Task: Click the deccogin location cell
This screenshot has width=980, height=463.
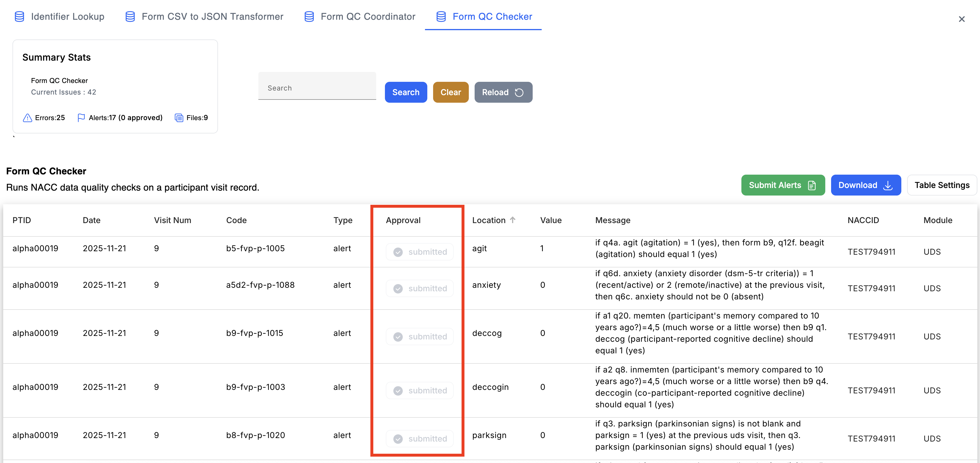Action: 490,387
